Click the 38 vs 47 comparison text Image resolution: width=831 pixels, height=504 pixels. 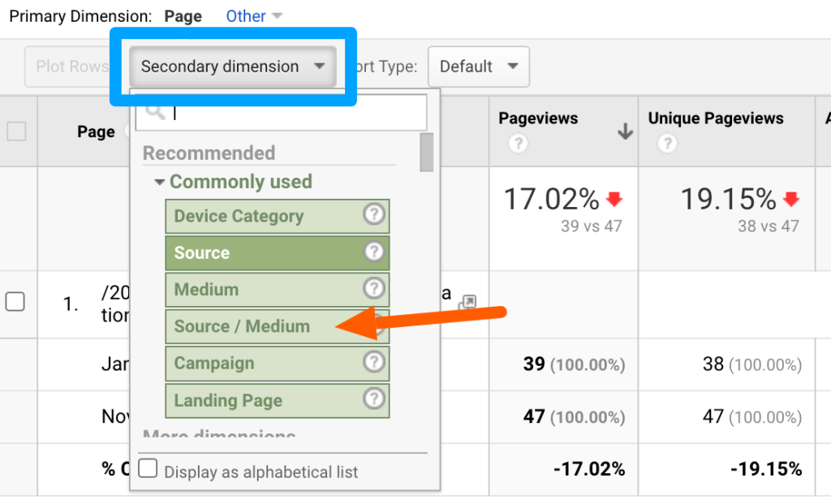pyautogui.click(x=769, y=226)
